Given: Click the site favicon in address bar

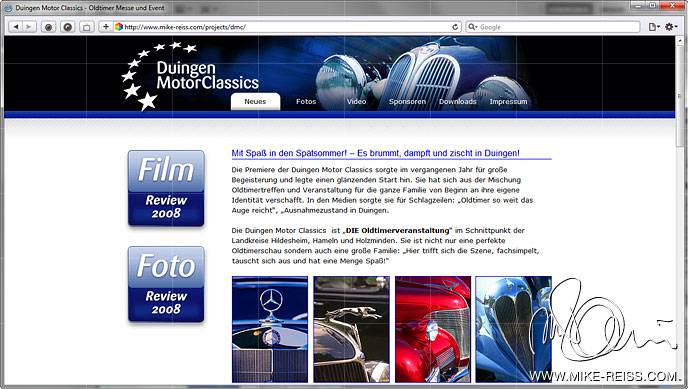Looking at the screenshot, I should [118, 27].
